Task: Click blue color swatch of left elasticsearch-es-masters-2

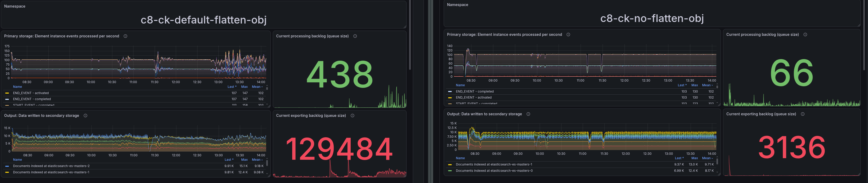Action: click(x=7, y=166)
